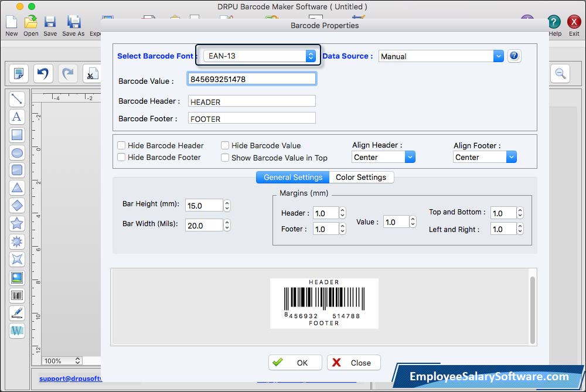Click the Barcode Footer input field
Viewport: 586px width, 392px height.
point(251,119)
